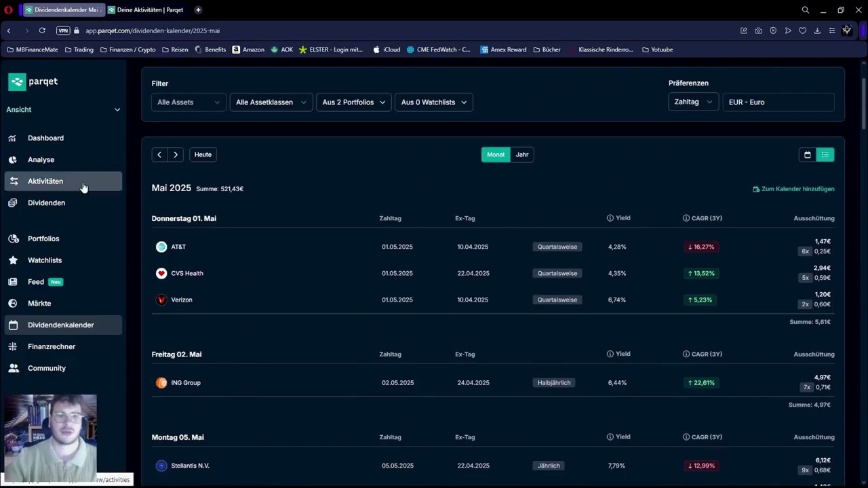
Task: Open the Amazon bookmark
Action: 248,49
